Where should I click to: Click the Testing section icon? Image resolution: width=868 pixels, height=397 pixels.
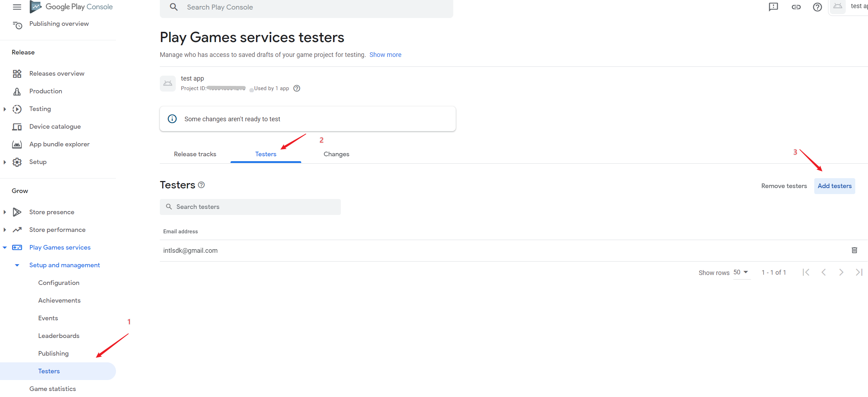(x=17, y=109)
